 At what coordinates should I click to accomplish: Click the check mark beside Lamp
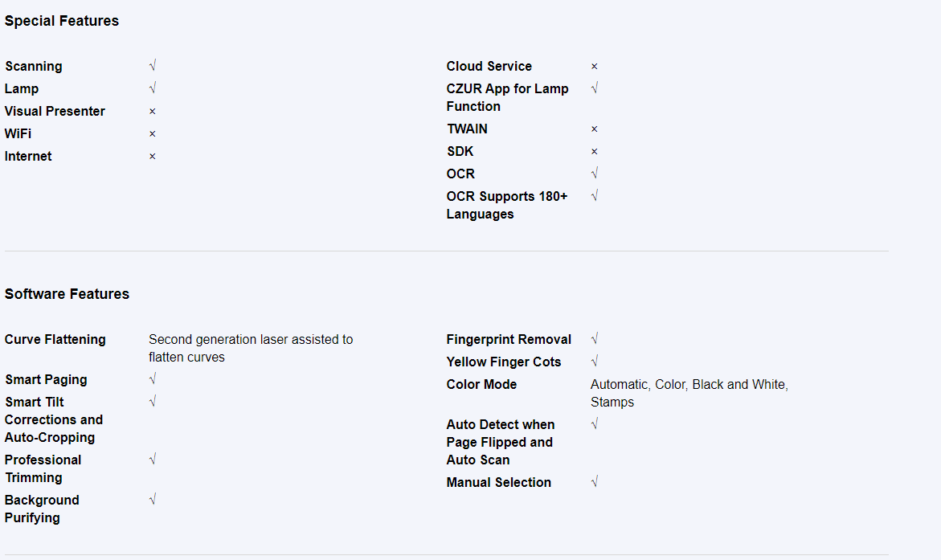153,88
